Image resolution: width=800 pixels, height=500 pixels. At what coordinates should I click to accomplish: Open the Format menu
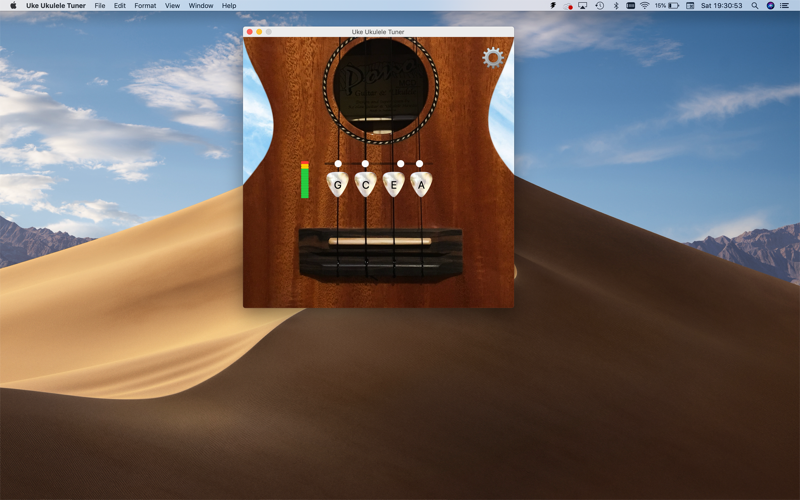[145, 6]
